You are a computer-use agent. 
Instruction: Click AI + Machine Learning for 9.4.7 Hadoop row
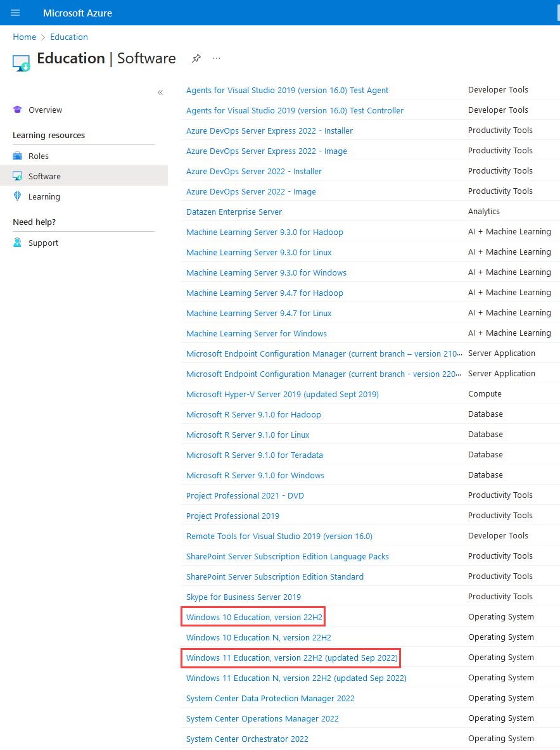(509, 292)
